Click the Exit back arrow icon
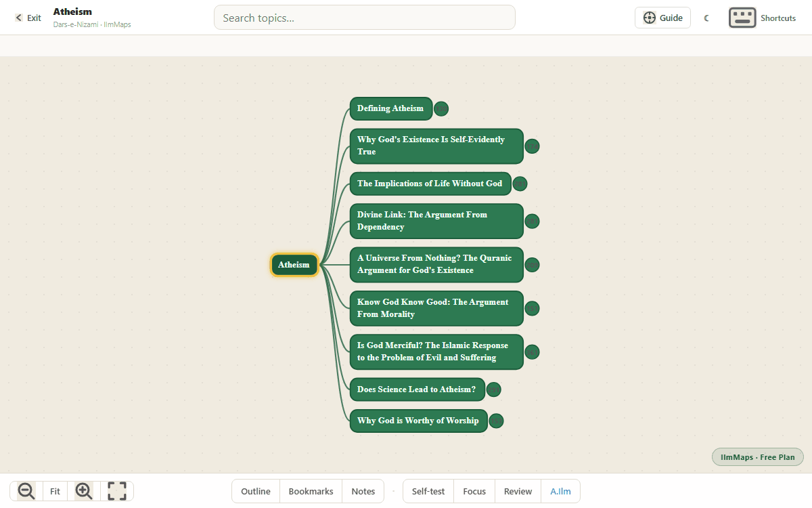Screen dimensions: 812x508 (x=19, y=18)
